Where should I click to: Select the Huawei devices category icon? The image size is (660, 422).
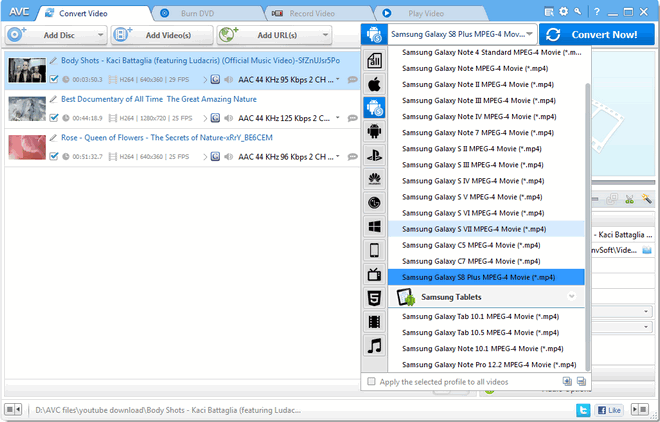pos(374,179)
